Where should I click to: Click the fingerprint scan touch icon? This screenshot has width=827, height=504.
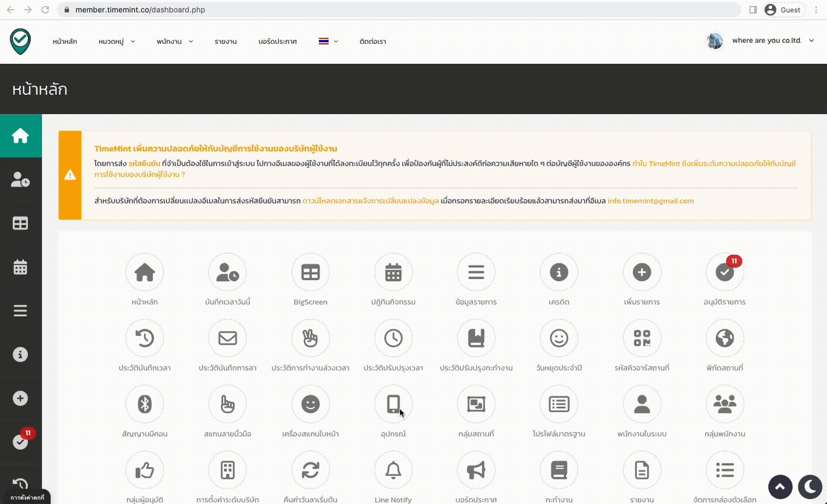[227, 404]
